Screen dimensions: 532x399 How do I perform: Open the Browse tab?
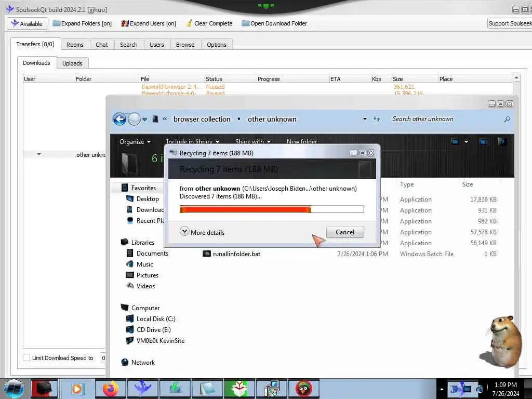click(x=185, y=45)
